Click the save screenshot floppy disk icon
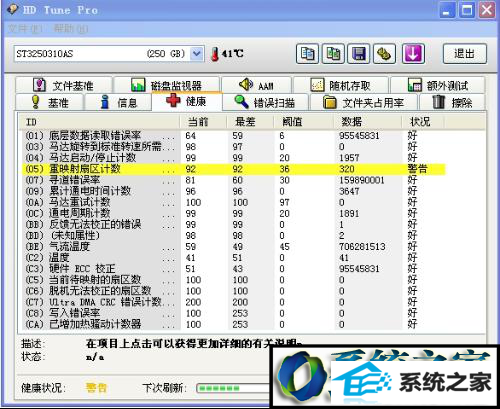500x409 pixels. point(359,54)
